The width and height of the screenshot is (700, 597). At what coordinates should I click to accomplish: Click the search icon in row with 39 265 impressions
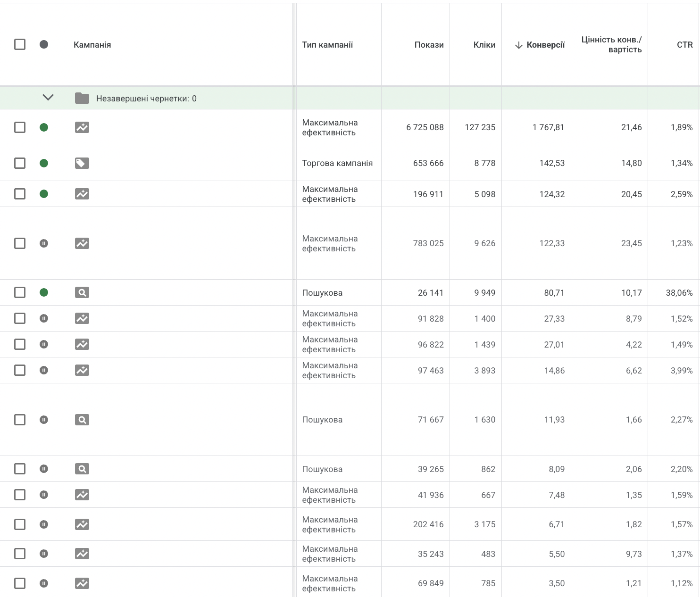tap(82, 469)
